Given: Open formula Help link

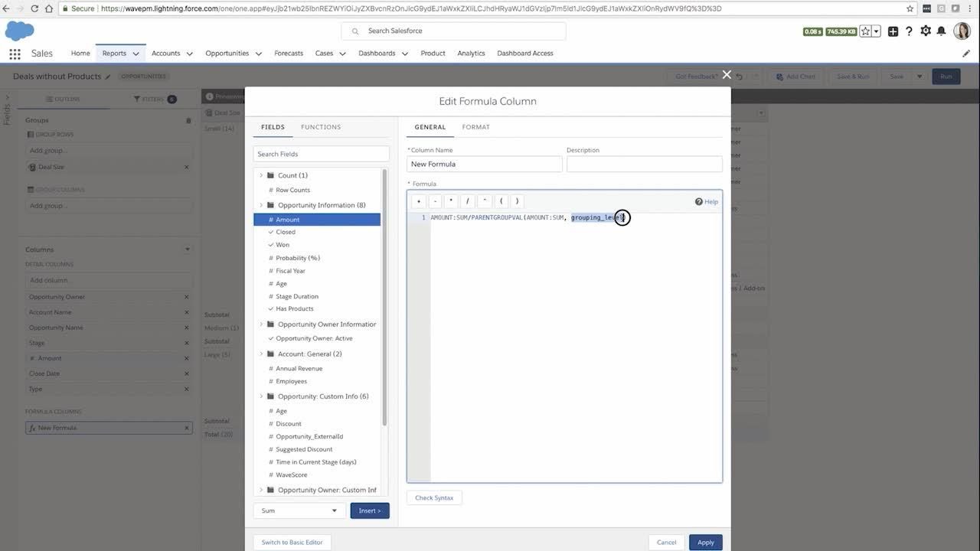Looking at the screenshot, I should pos(707,202).
